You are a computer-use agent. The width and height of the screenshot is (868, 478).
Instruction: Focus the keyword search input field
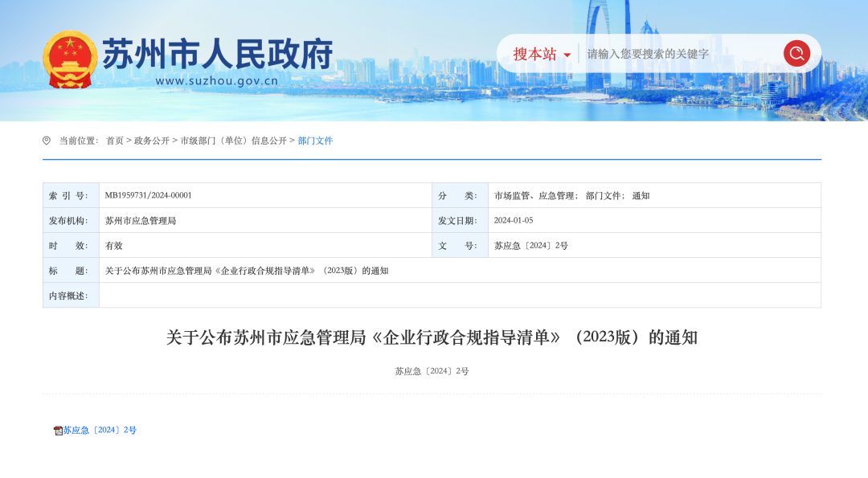[x=681, y=54]
